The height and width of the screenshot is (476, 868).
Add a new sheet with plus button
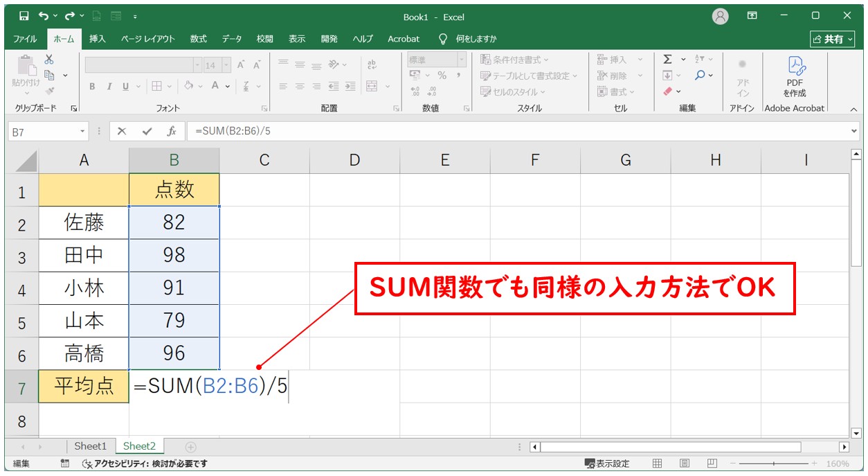click(191, 447)
